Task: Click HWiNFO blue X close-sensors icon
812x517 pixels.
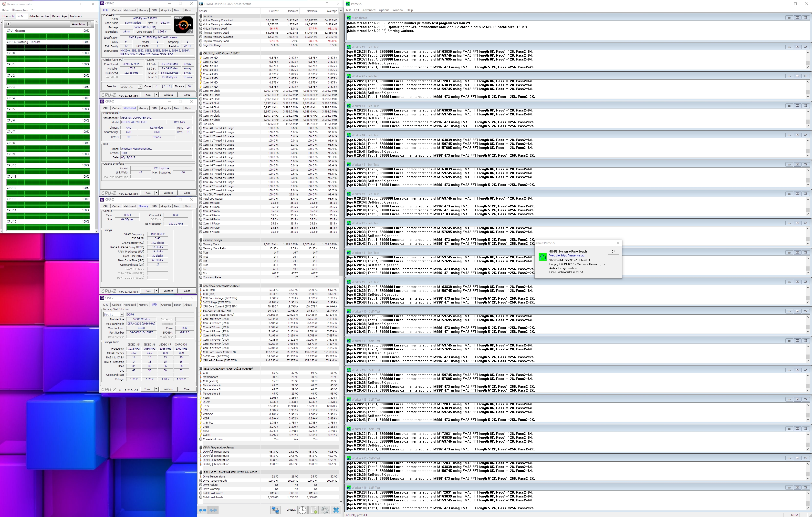Action: (336, 510)
